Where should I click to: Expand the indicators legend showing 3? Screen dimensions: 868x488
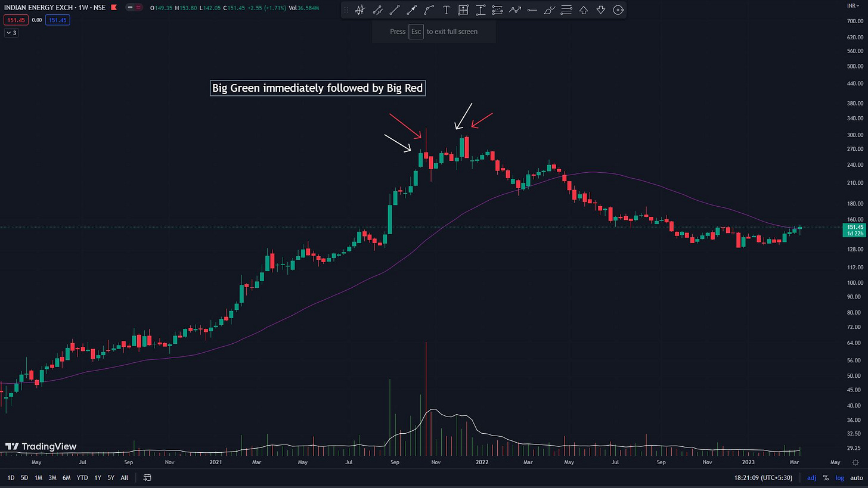tap(11, 33)
